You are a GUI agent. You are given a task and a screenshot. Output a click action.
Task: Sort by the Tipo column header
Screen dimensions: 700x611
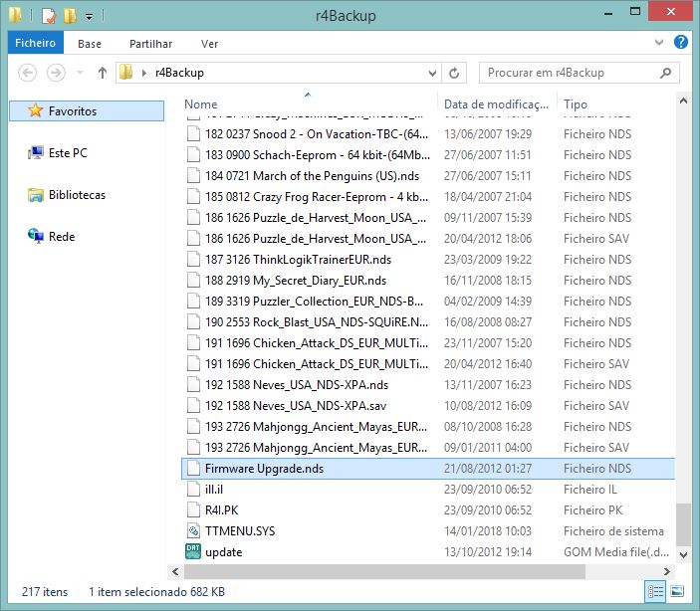click(x=576, y=104)
